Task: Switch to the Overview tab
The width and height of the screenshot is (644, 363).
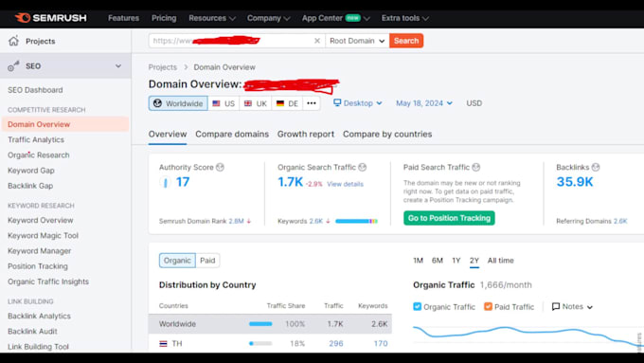Action: tap(168, 134)
